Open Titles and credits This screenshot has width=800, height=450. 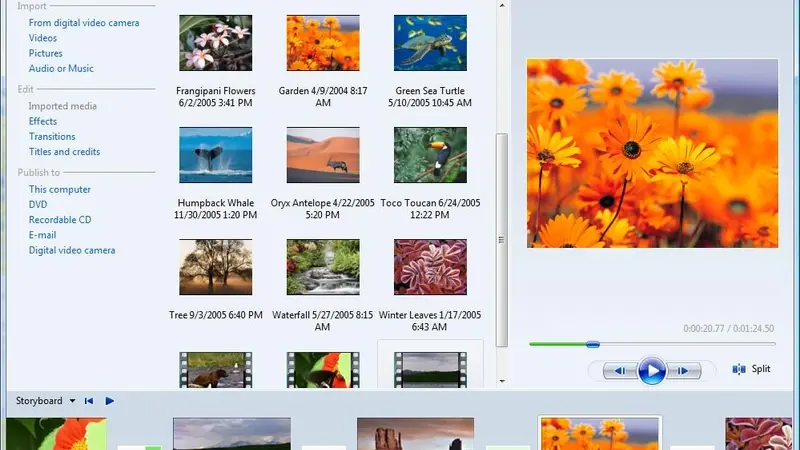[64, 152]
